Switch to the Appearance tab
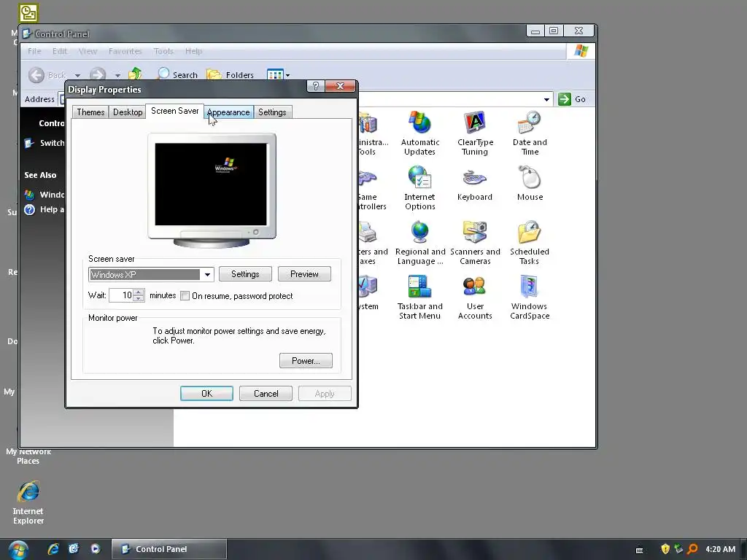This screenshot has width=747, height=560. click(x=228, y=112)
